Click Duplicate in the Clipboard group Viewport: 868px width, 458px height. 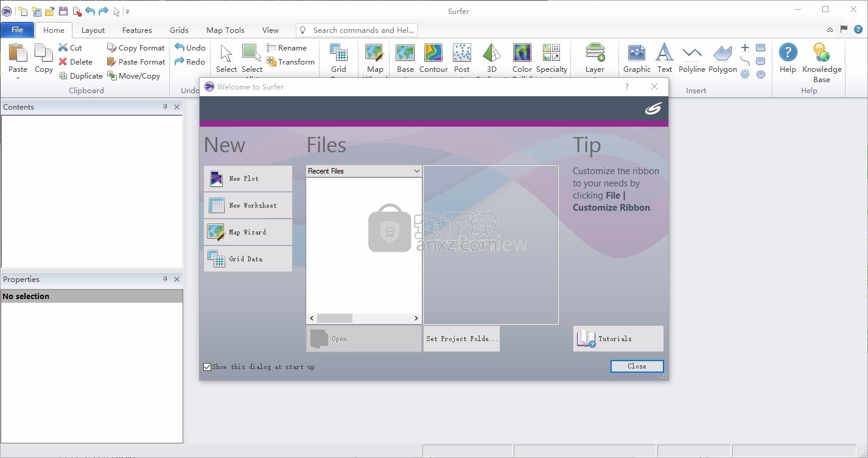click(80, 76)
